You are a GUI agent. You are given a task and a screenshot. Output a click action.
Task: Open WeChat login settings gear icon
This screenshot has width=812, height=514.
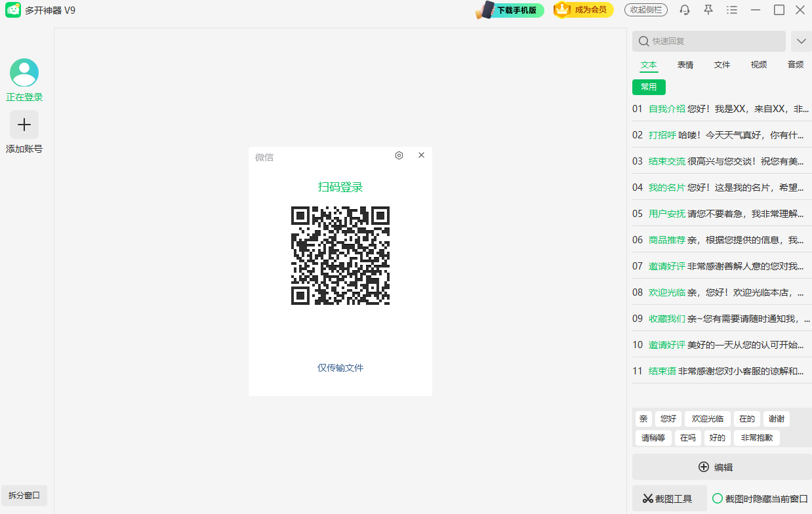coord(399,155)
